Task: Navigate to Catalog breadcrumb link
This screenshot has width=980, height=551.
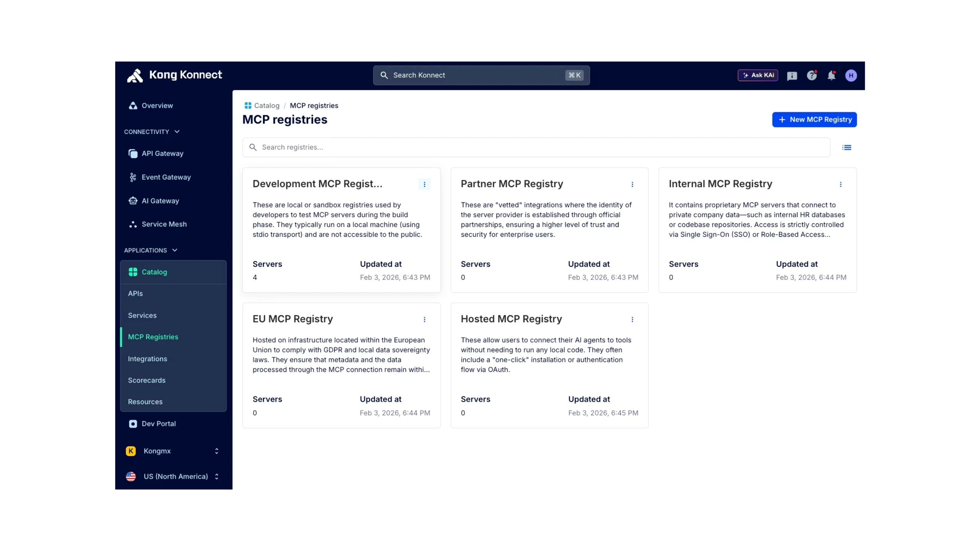Action: (266, 106)
